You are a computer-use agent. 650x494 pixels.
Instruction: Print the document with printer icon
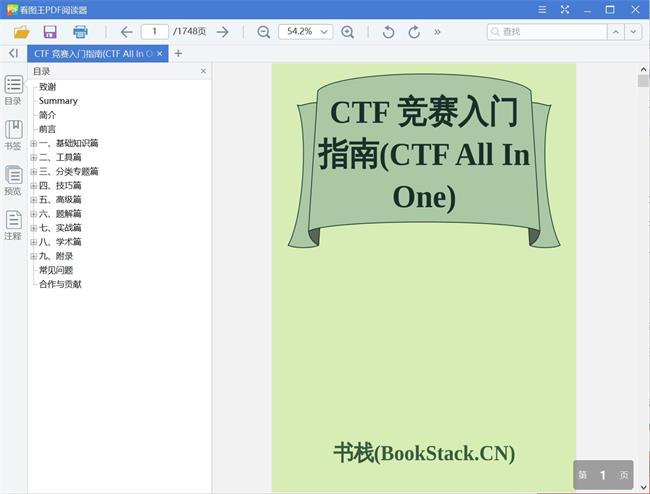[x=80, y=32]
